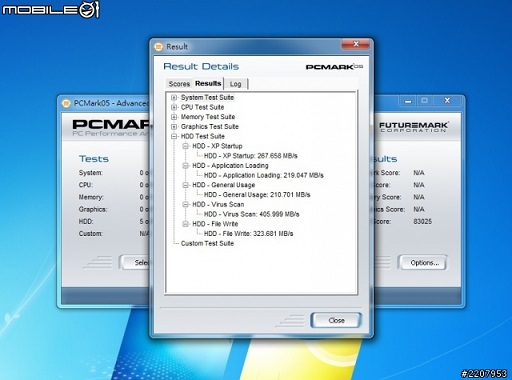Click the Custom: label under Tests

[x=91, y=234]
